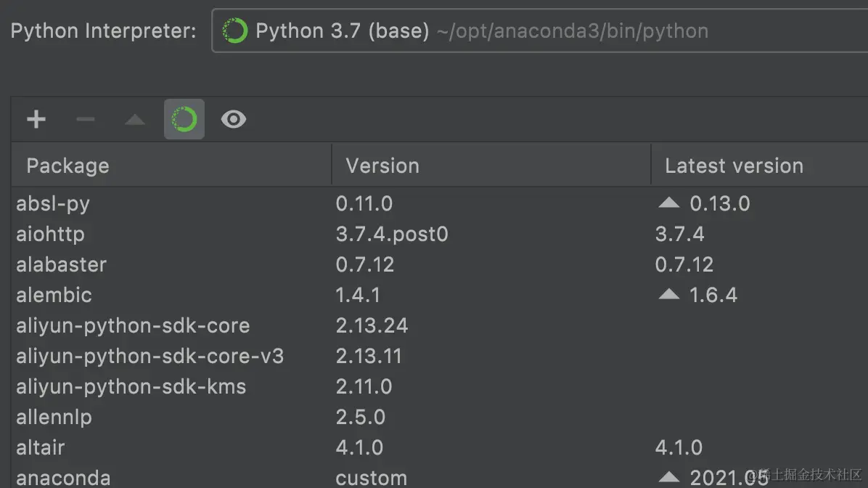This screenshot has height=488, width=868.
Task: Sort by the Package column header
Action: click(x=67, y=166)
